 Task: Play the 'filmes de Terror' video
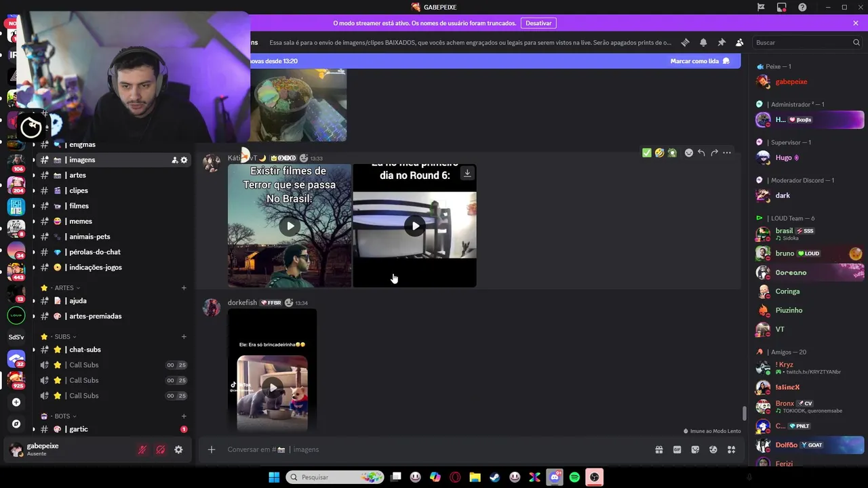290,226
